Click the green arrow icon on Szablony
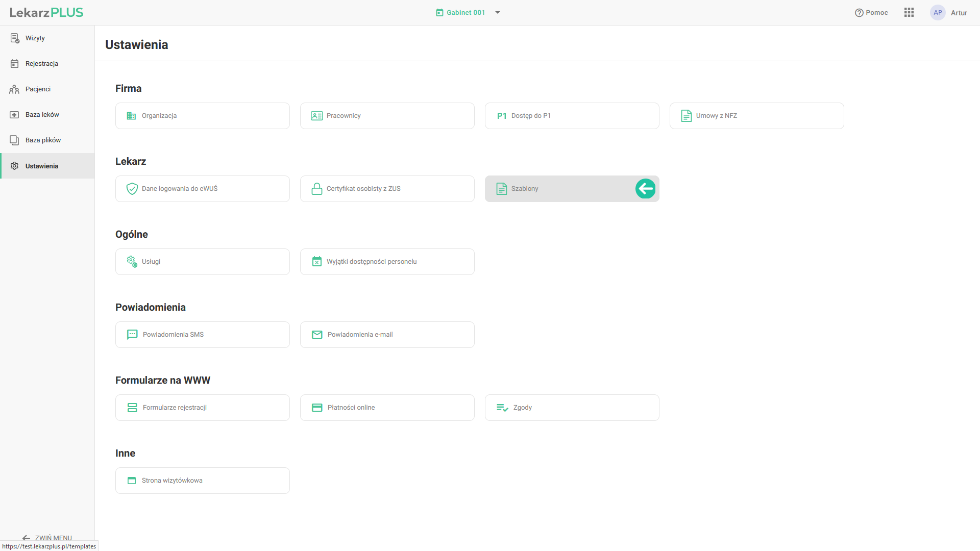The height and width of the screenshot is (551, 980). (645, 189)
